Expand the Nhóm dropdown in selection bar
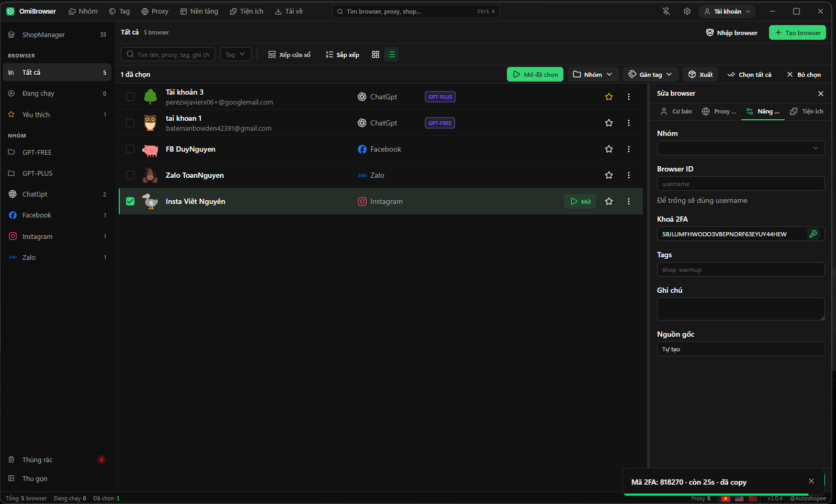 pyautogui.click(x=593, y=74)
